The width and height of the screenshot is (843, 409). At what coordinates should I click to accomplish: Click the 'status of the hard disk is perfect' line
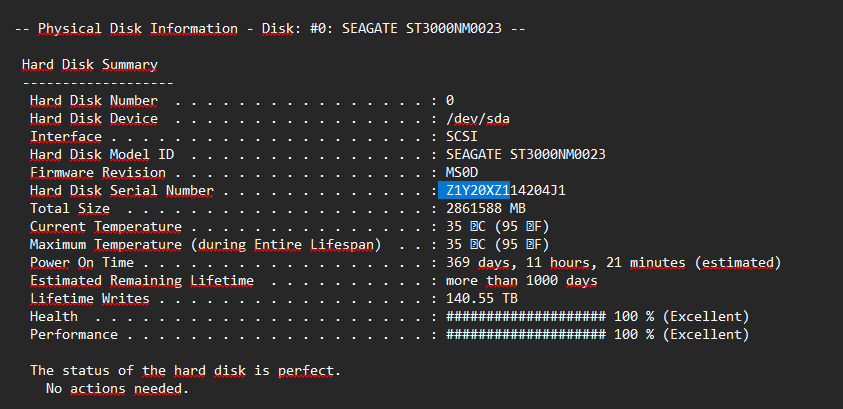tap(185, 370)
